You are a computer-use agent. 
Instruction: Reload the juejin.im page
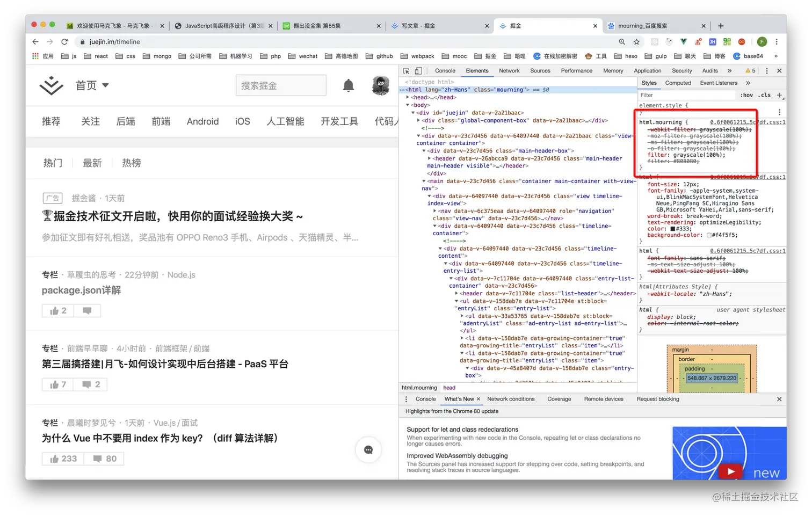(64, 42)
